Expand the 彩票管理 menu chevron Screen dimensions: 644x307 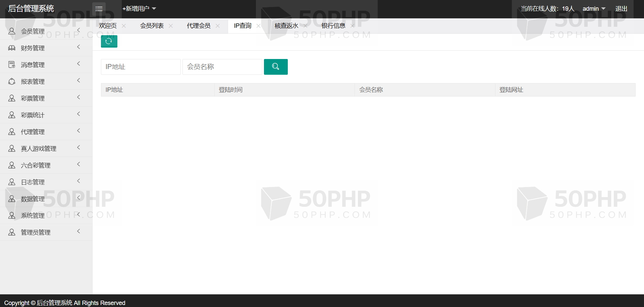(78, 97)
